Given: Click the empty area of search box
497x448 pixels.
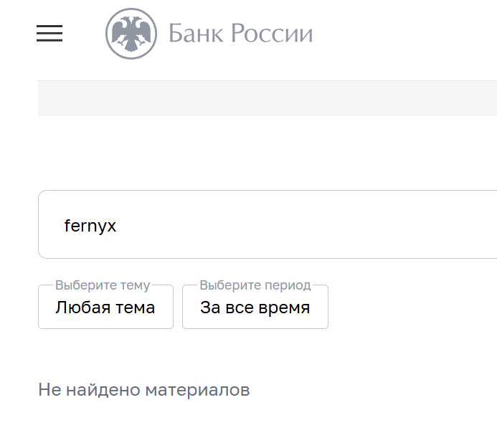Looking at the screenshot, I should [323, 224].
